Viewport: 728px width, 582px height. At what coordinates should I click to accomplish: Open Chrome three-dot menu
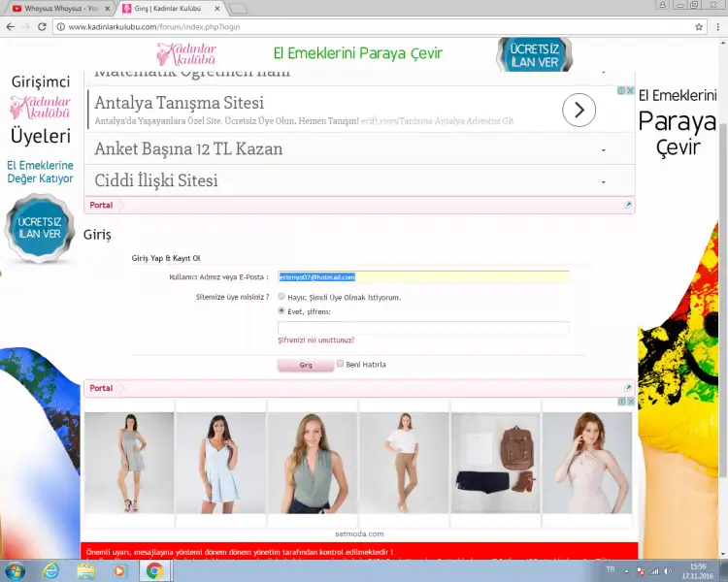click(x=717, y=27)
